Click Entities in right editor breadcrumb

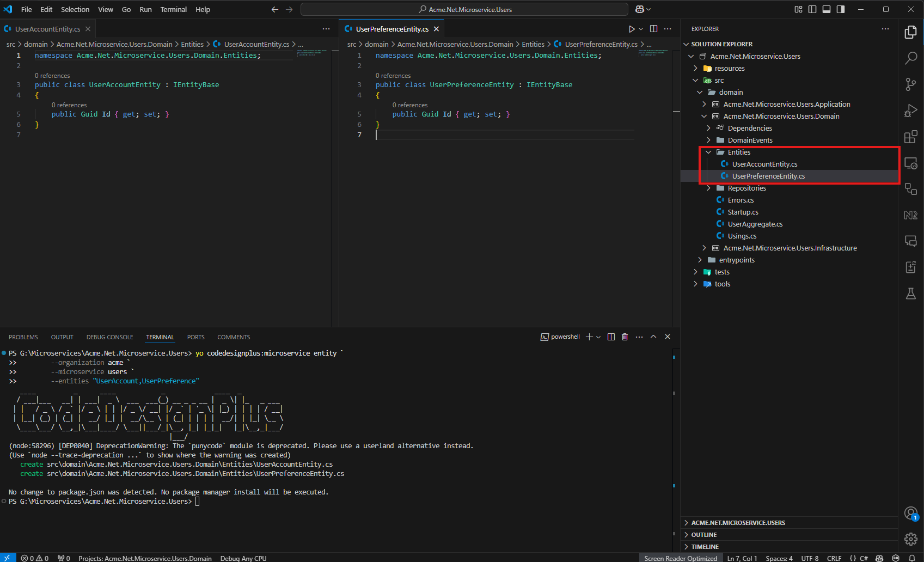coord(533,44)
